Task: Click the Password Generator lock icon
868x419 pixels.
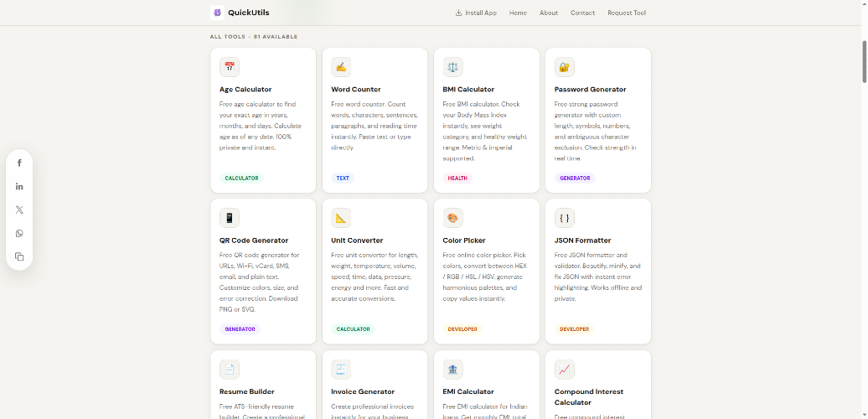Action: 564,67
